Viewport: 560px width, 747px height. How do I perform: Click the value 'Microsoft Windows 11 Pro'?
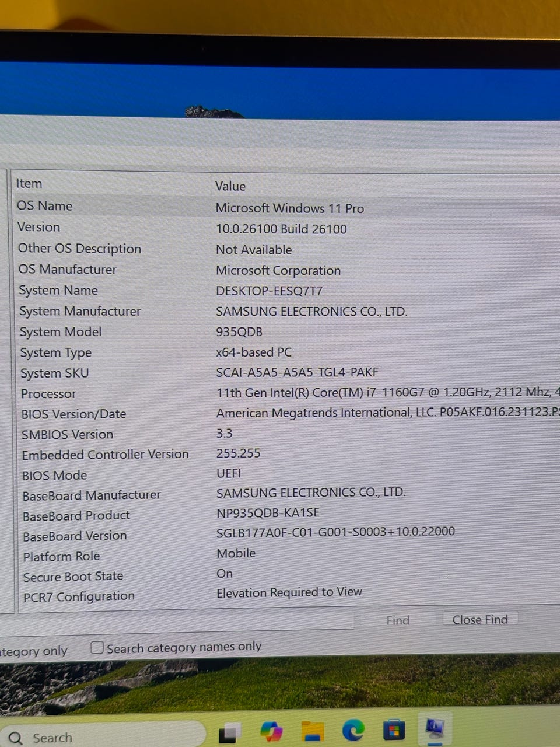click(x=290, y=208)
